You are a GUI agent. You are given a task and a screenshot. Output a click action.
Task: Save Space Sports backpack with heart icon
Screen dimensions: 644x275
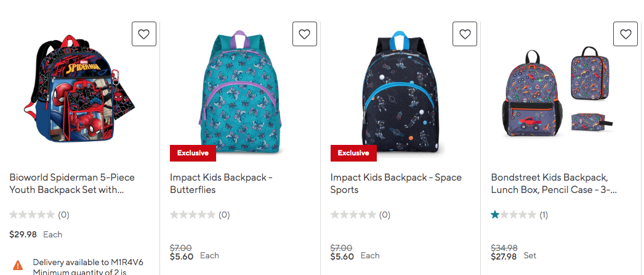click(x=465, y=35)
